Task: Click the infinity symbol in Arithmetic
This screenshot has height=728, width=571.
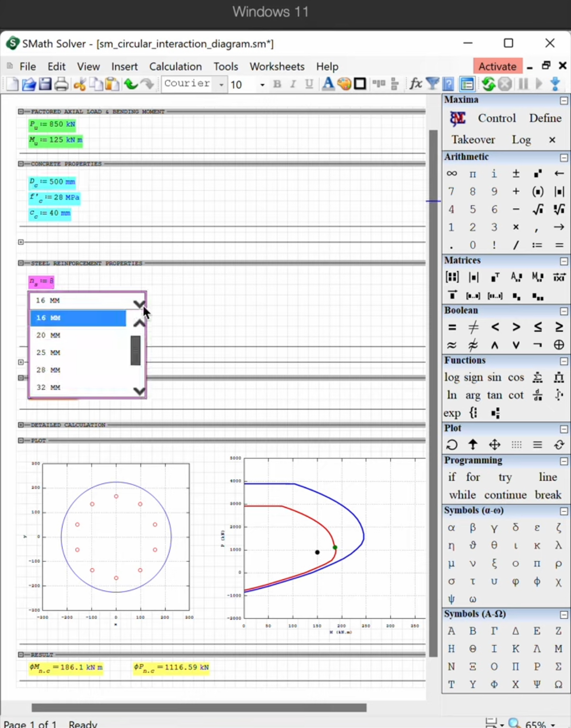Action: (451, 174)
